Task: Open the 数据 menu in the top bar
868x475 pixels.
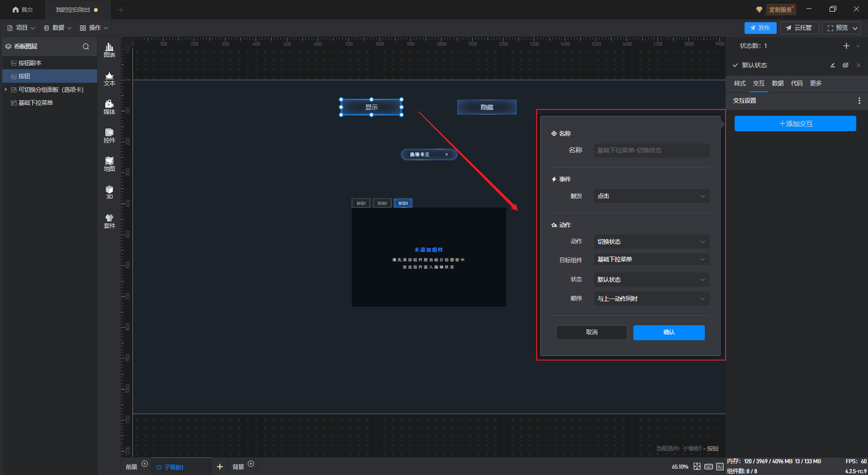Action: pyautogui.click(x=58, y=28)
